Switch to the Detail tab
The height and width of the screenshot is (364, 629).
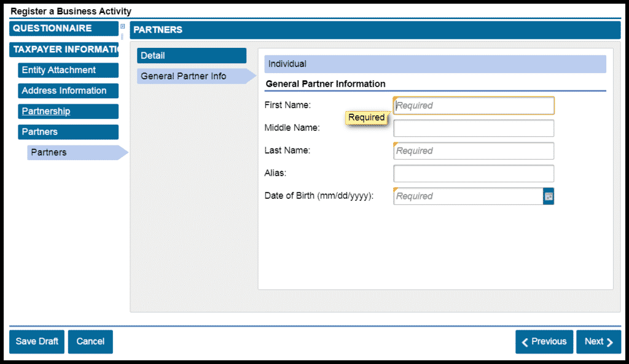[x=191, y=56]
